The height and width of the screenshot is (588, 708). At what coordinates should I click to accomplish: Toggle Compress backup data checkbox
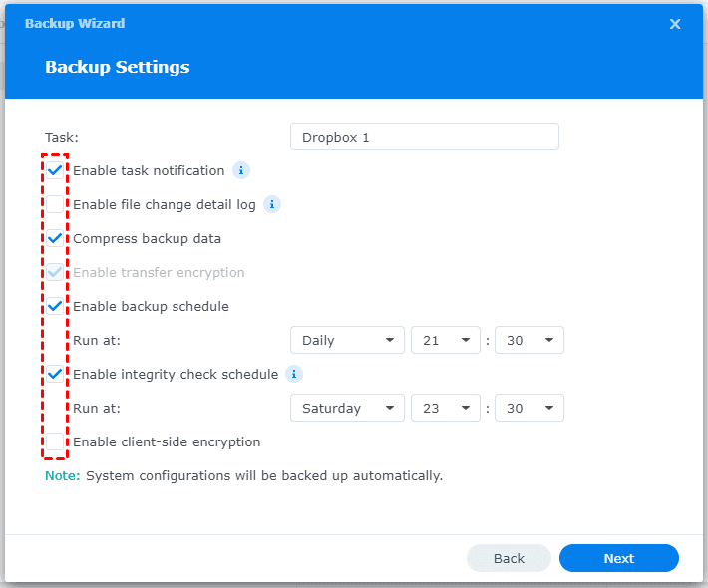tap(55, 238)
